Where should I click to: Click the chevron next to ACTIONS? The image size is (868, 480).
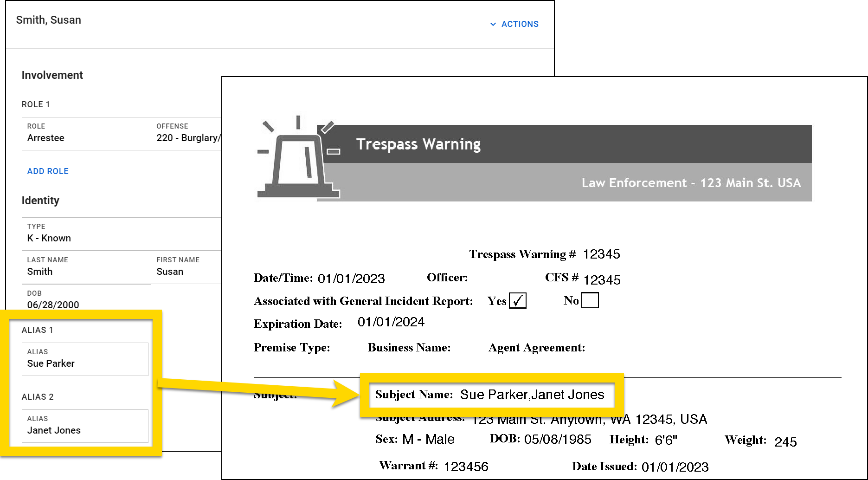[x=493, y=24]
